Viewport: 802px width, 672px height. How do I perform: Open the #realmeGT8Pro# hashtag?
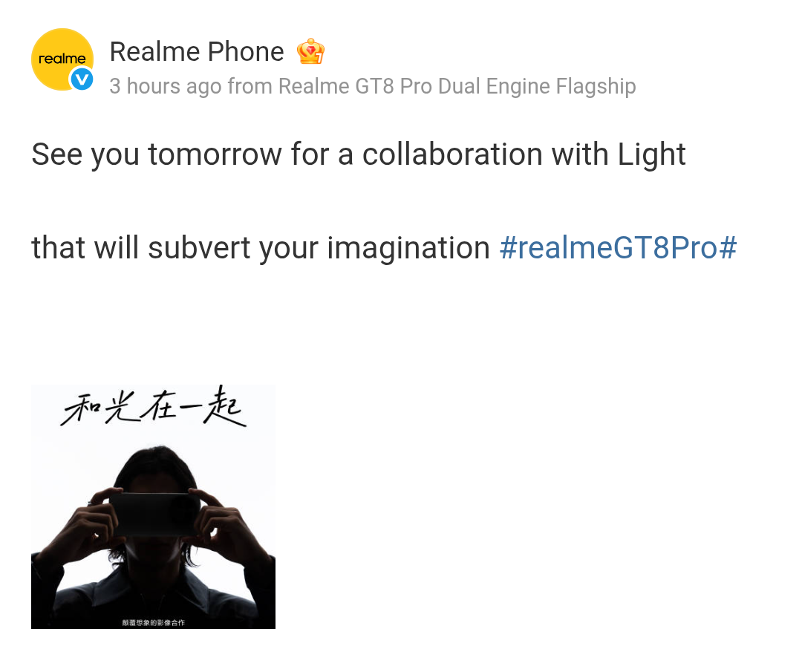tap(618, 248)
